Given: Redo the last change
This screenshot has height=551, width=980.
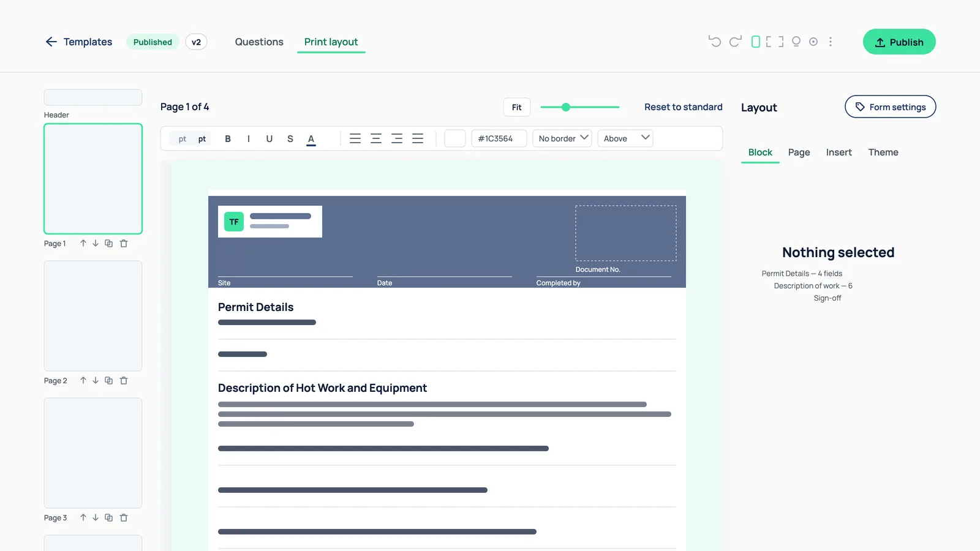Looking at the screenshot, I should [735, 42].
